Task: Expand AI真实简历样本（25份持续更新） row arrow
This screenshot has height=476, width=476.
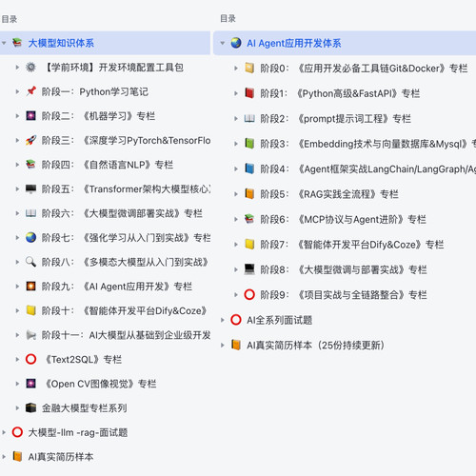Action: pyautogui.click(x=223, y=345)
